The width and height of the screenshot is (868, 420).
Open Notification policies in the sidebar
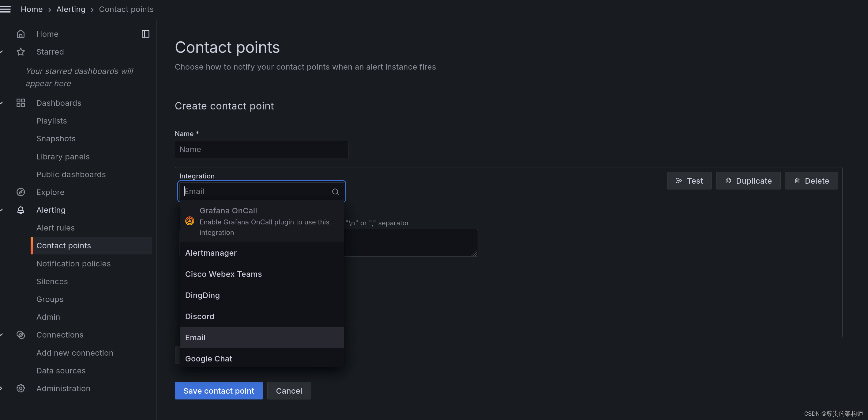(73, 263)
